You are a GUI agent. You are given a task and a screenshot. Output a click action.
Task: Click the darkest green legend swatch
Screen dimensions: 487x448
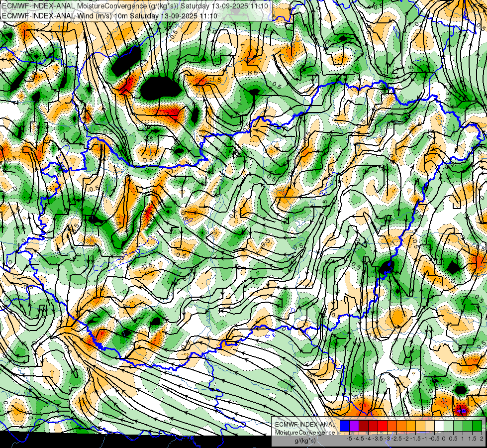point(477,426)
